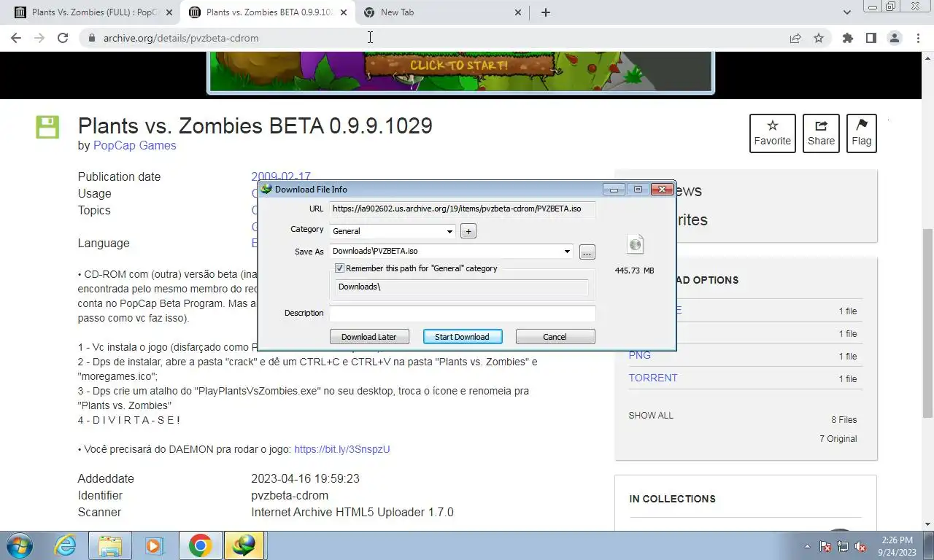The image size is (934, 560).
Task: Click the volume muted tray icon
Action: 860,546
